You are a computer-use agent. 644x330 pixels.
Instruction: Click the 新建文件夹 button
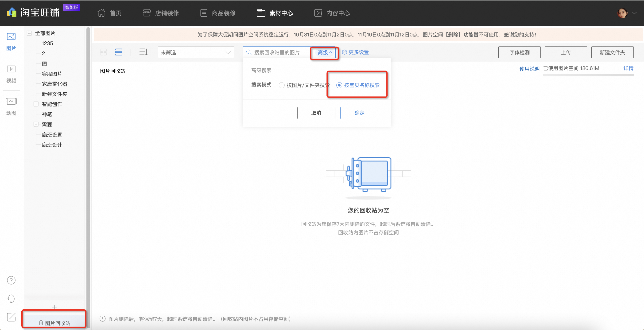pos(612,52)
